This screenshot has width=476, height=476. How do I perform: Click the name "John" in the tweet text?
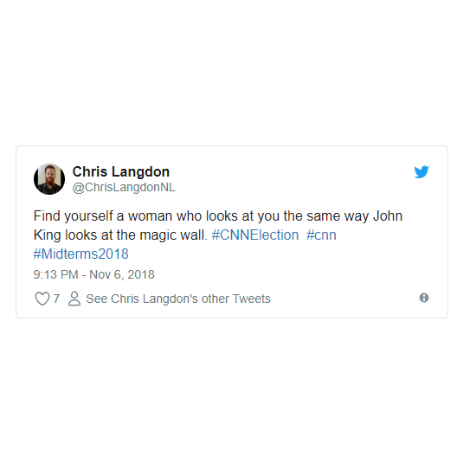point(388,216)
